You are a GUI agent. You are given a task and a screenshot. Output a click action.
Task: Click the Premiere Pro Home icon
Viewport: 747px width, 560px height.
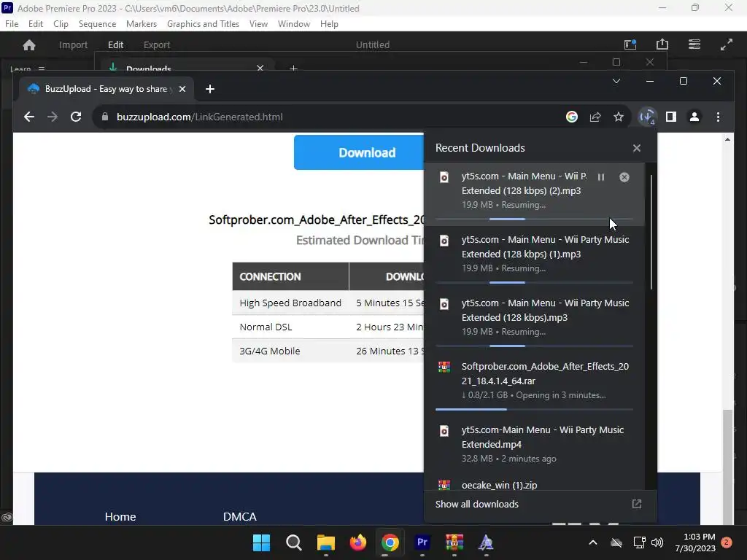coord(29,44)
